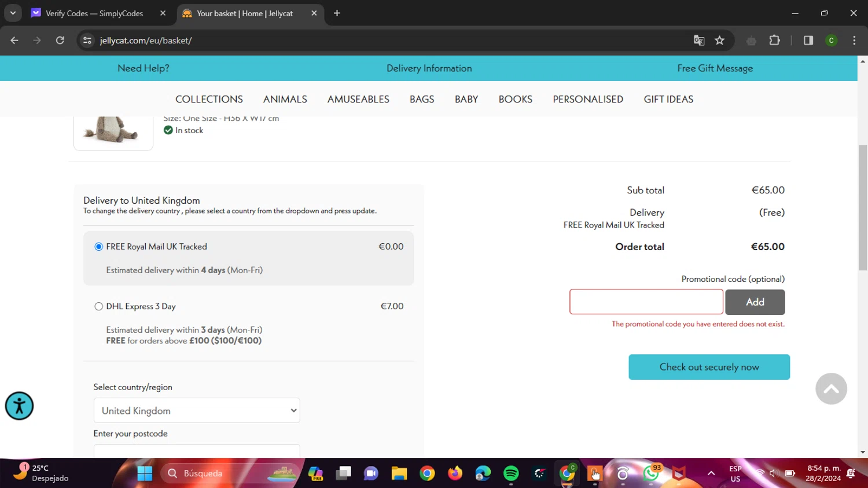The width and height of the screenshot is (868, 488).
Task: Open the ANIMALS menu
Action: (x=285, y=99)
